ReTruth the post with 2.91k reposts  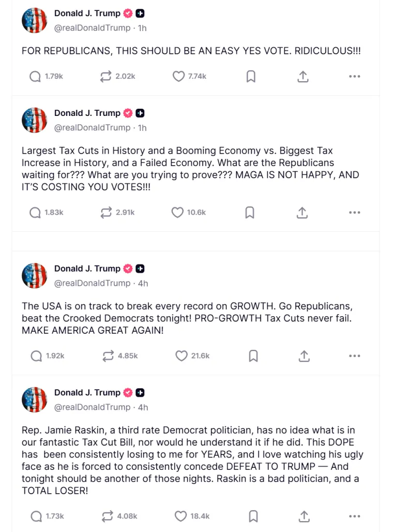[x=106, y=212]
